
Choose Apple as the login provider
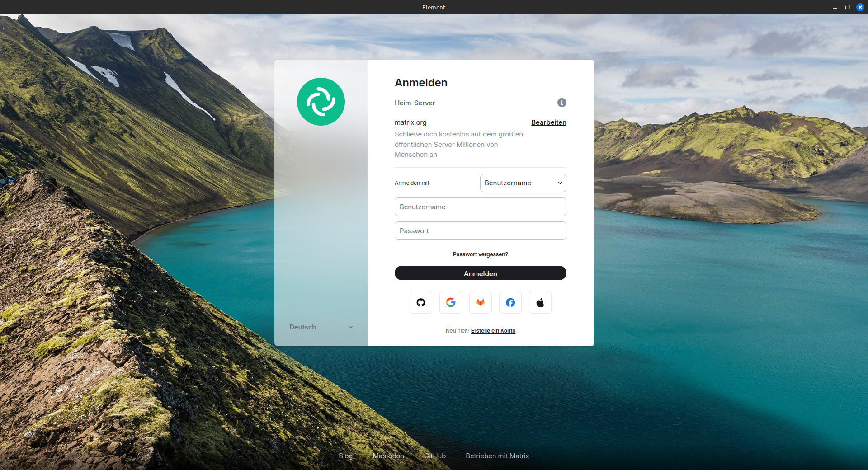(x=540, y=302)
